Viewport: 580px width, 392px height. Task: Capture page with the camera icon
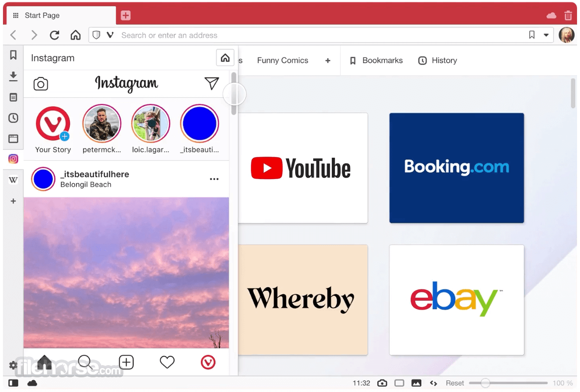382,383
